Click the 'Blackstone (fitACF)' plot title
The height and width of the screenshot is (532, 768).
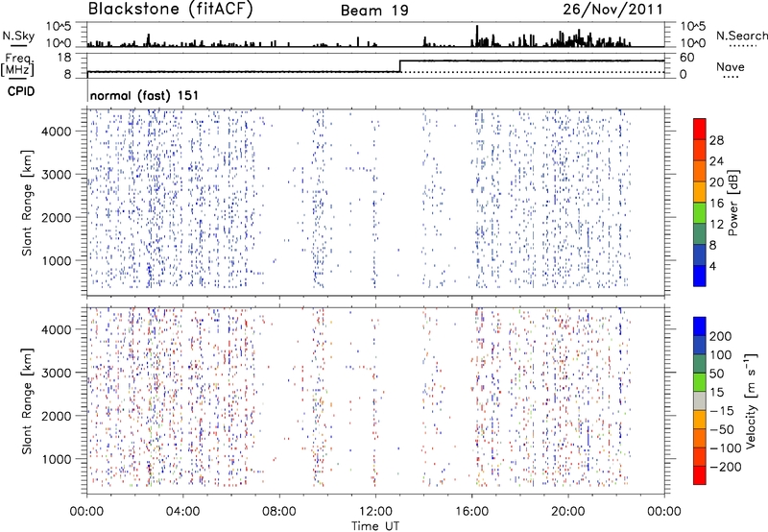(x=170, y=10)
